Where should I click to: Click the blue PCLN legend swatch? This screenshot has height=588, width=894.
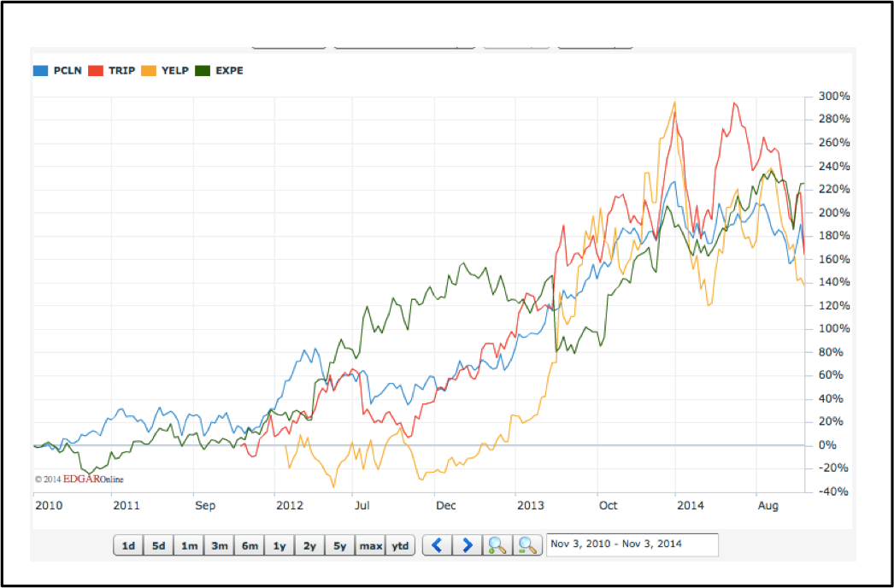point(40,71)
